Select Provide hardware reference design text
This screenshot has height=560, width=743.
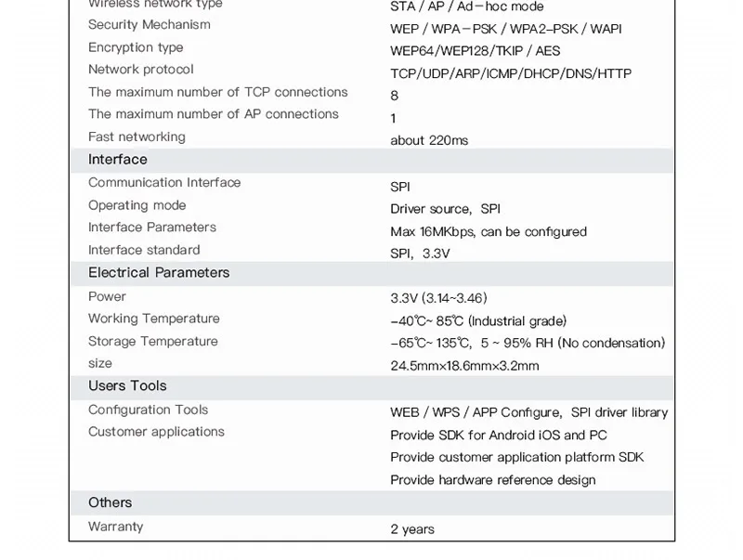pyautogui.click(x=493, y=480)
